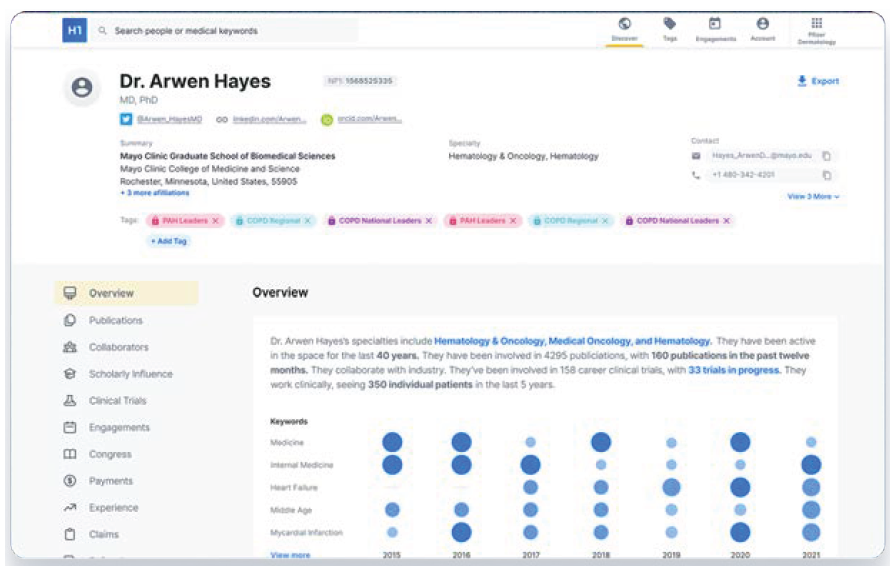Image resolution: width=896 pixels, height=572 pixels.
Task: Remove the last COPD National Leaders tag
Action: 726,221
